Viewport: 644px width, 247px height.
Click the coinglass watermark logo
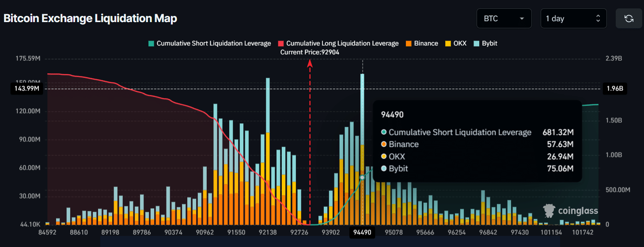[x=570, y=211]
